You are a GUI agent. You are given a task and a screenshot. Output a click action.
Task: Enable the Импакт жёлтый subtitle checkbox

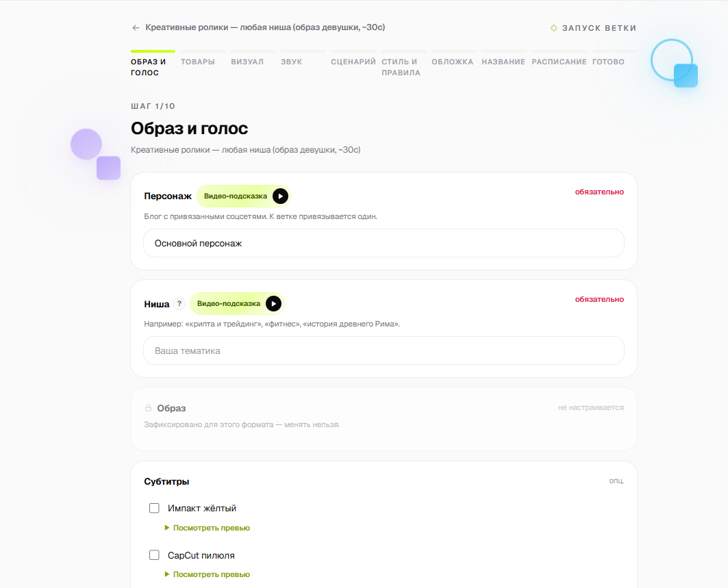154,508
